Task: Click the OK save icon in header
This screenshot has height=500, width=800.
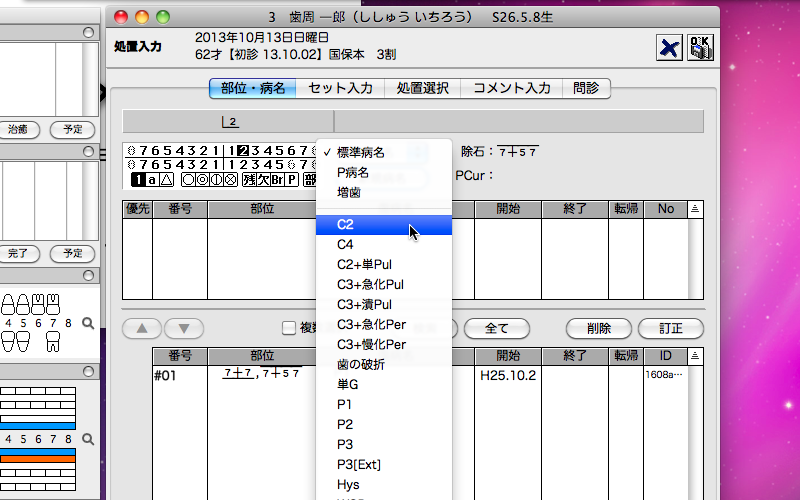Action: pyautogui.click(x=700, y=47)
